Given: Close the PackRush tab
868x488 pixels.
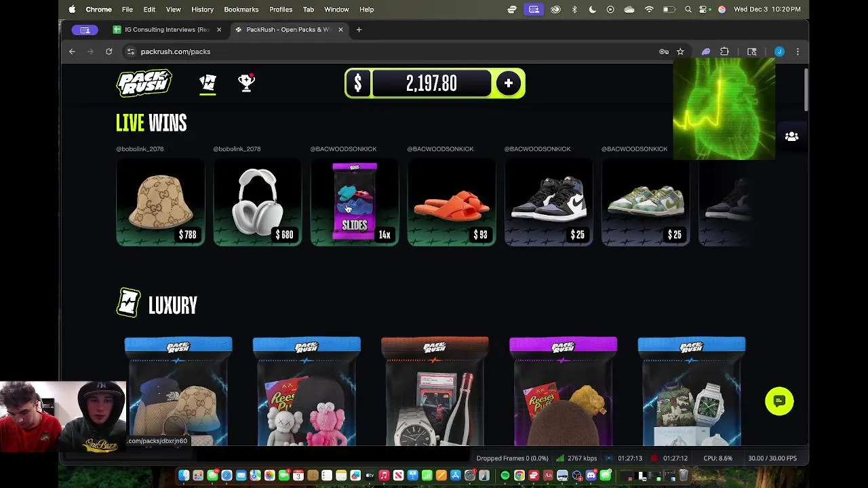Looking at the screenshot, I should (340, 30).
